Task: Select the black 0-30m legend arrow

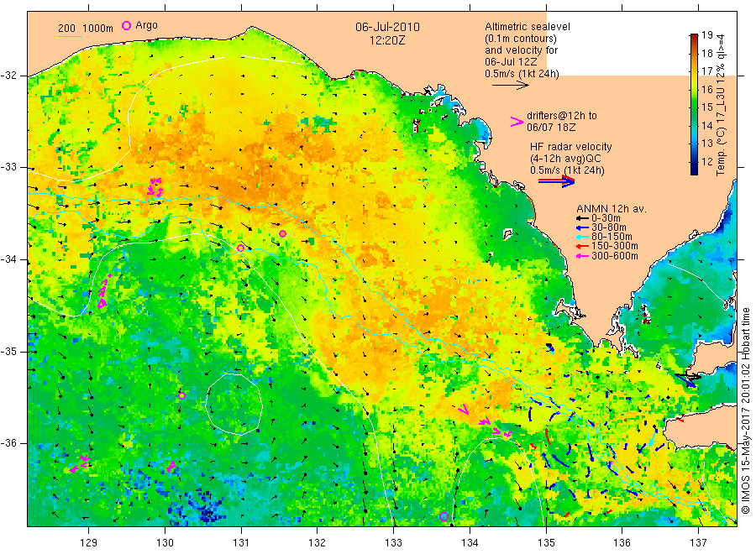Action: 582,218
